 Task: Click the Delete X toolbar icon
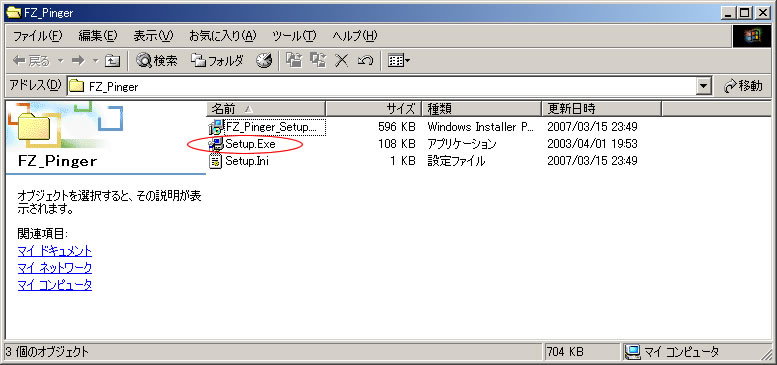341,61
